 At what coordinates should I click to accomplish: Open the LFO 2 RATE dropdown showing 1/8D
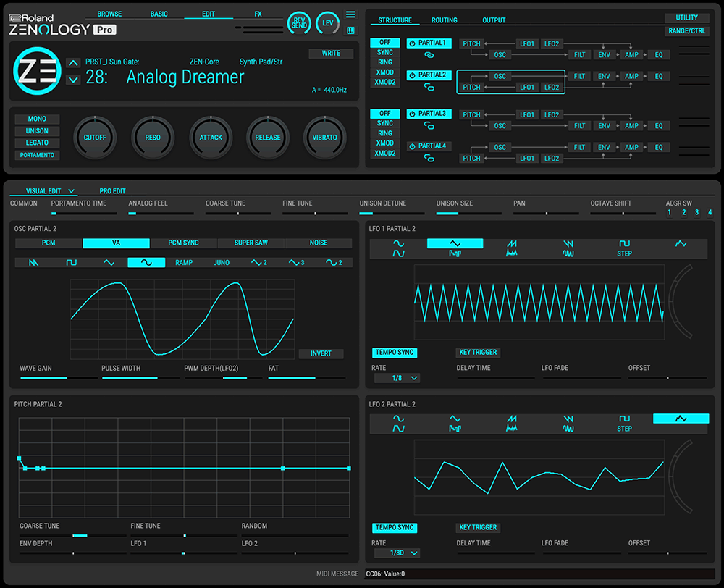398,553
